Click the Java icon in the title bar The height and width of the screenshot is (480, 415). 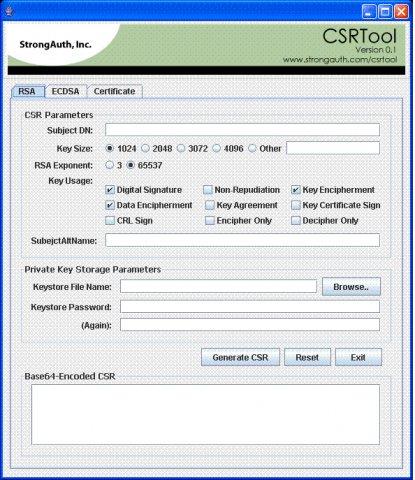[x=9, y=12]
